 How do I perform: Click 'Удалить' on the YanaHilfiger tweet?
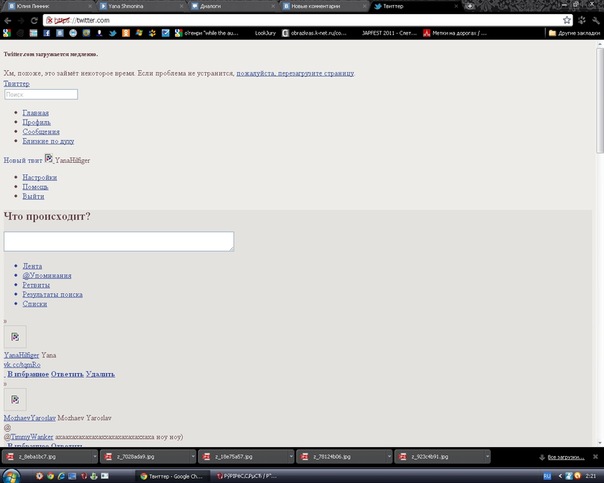click(x=100, y=374)
